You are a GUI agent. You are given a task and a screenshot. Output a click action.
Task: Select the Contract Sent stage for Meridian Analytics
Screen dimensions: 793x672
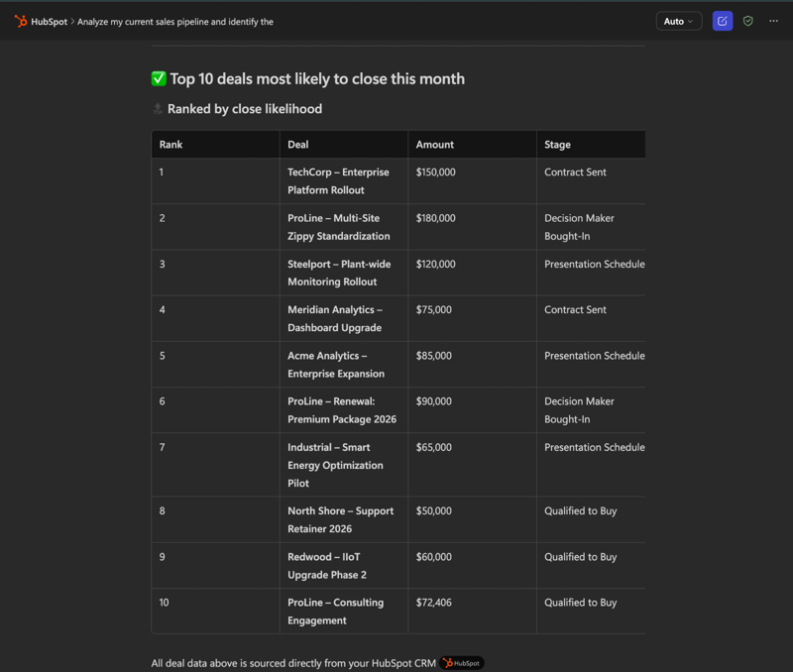pos(575,309)
